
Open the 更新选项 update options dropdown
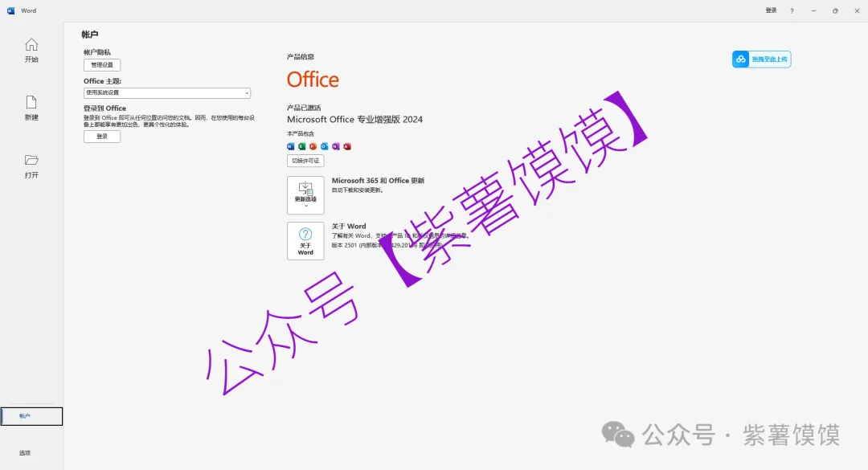(x=305, y=195)
